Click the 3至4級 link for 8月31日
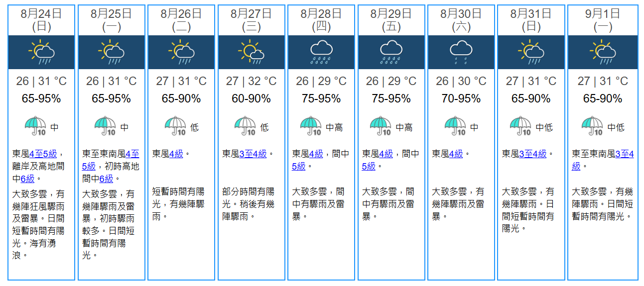The image size is (644, 286). tap(532, 154)
